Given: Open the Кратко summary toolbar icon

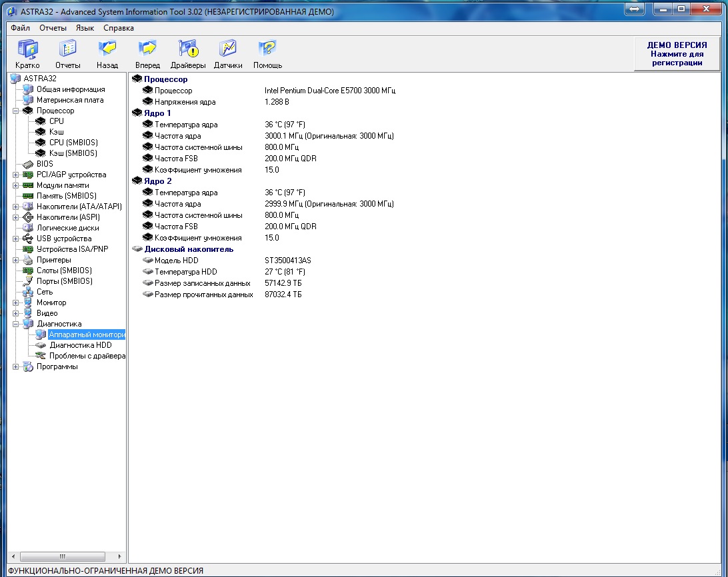Looking at the screenshot, I should pyautogui.click(x=27, y=49).
